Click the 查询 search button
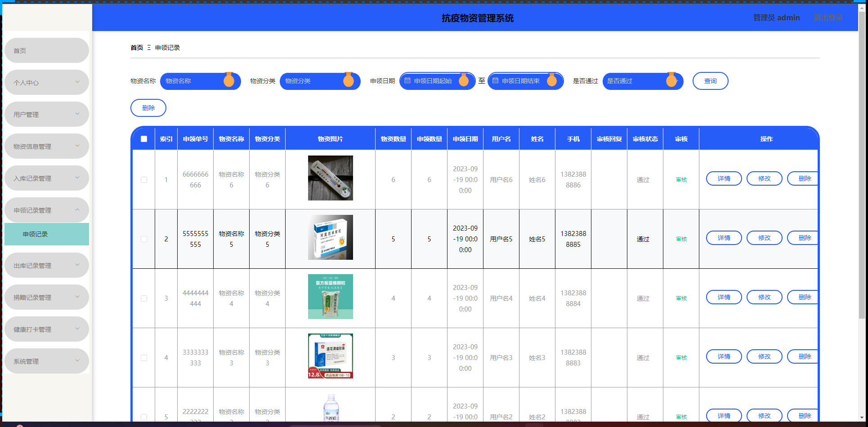Image resolution: width=868 pixels, height=427 pixels. pyautogui.click(x=711, y=81)
